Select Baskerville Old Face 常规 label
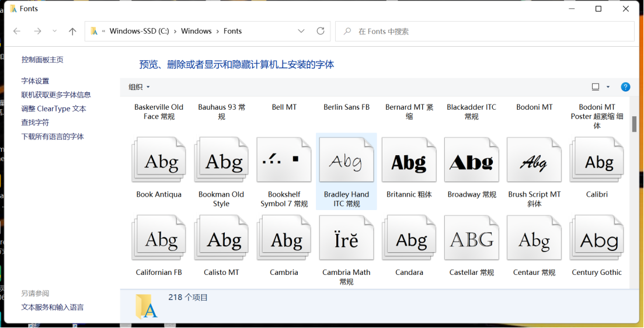Viewport: 644px width, 328px height. pyautogui.click(x=159, y=111)
